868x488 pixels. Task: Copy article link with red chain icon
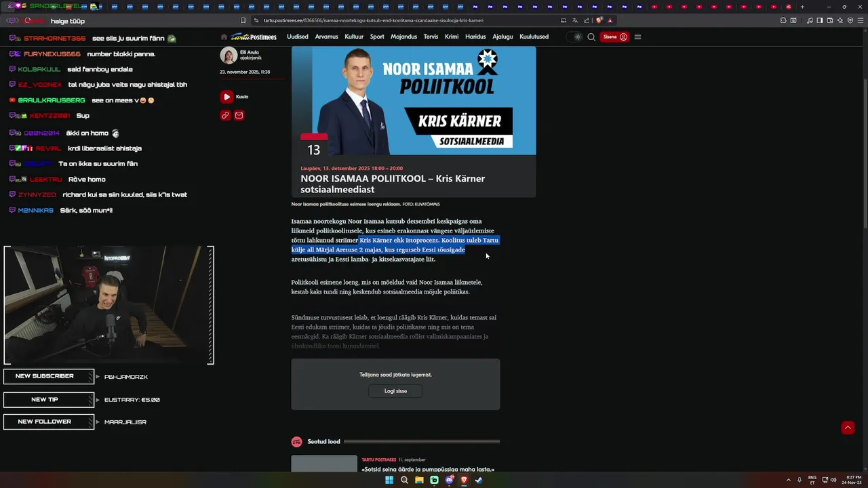pos(225,115)
